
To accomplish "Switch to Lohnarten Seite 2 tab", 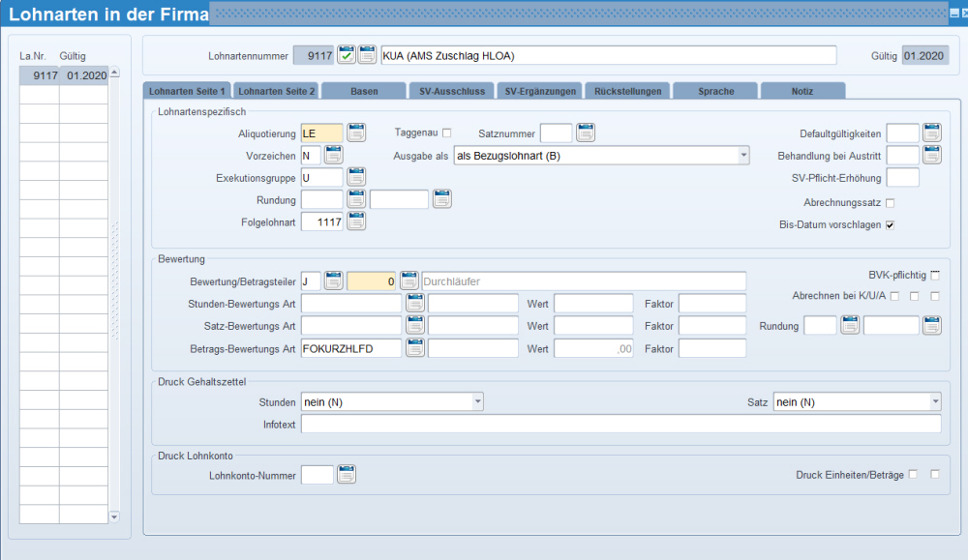I will (276, 91).
